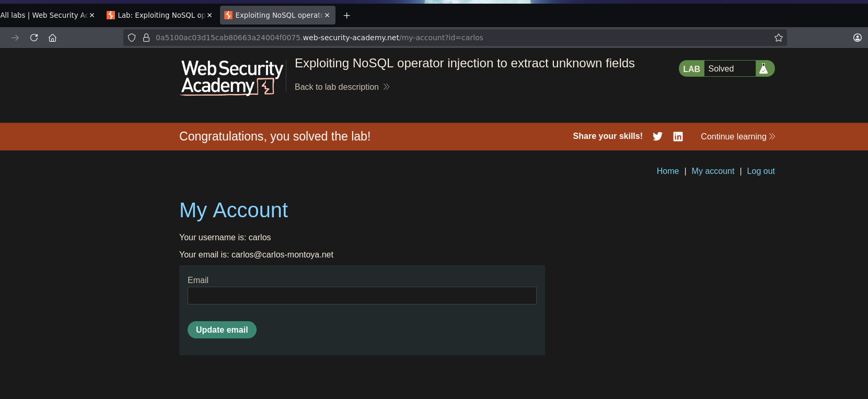Switch to the 'All labs | Web Security' tab
This screenshot has height=399, width=868.
pyautogui.click(x=44, y=15)
